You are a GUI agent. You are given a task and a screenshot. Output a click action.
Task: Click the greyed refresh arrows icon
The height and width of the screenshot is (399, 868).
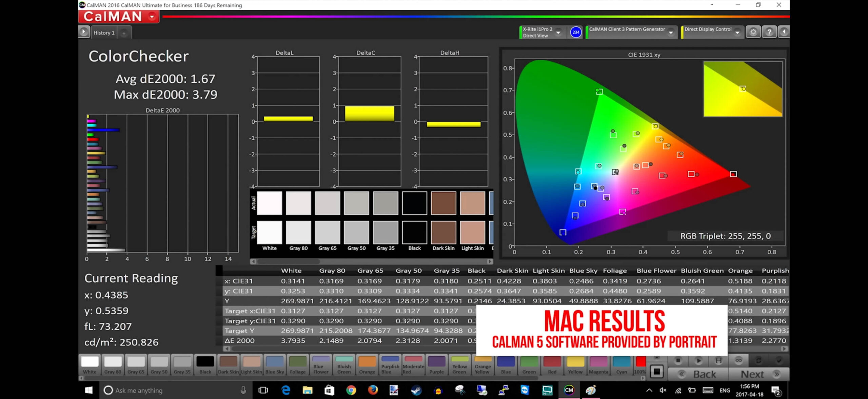pos(759,360)
